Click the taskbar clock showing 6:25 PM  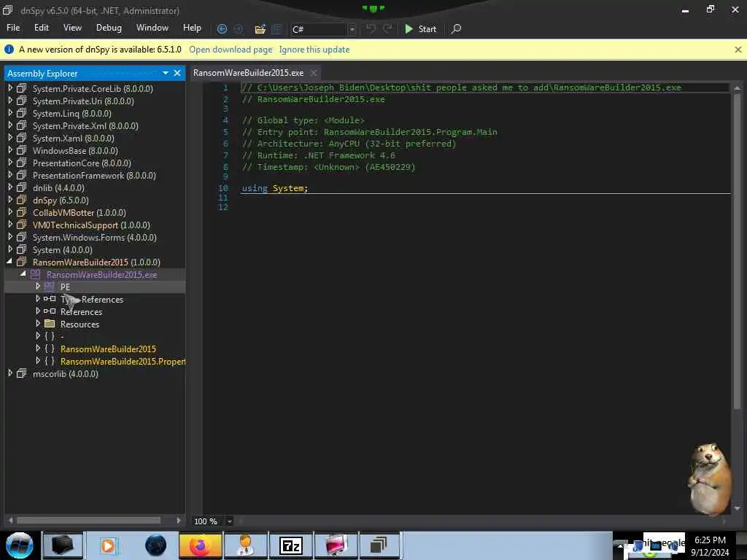[710, 545]
